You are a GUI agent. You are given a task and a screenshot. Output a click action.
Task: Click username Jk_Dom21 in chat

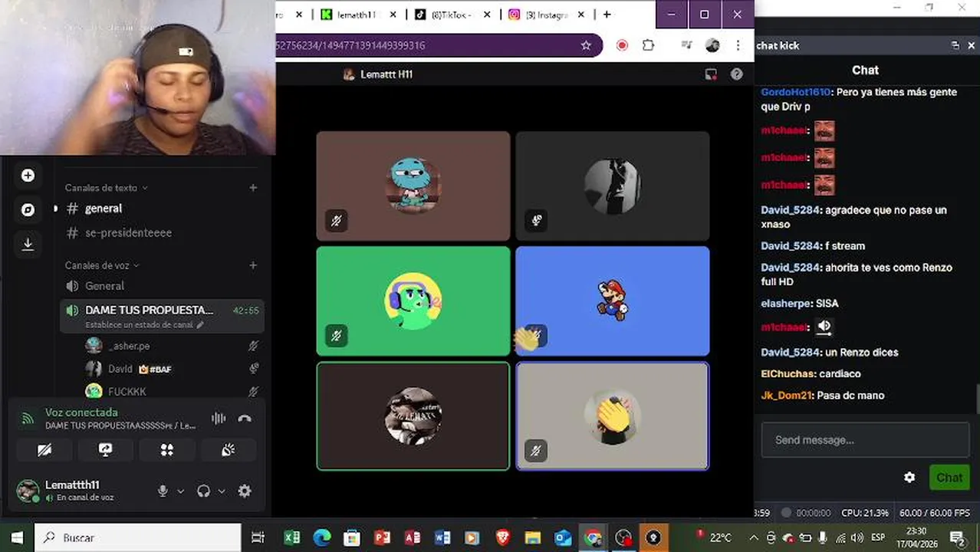tap(788, 396)
